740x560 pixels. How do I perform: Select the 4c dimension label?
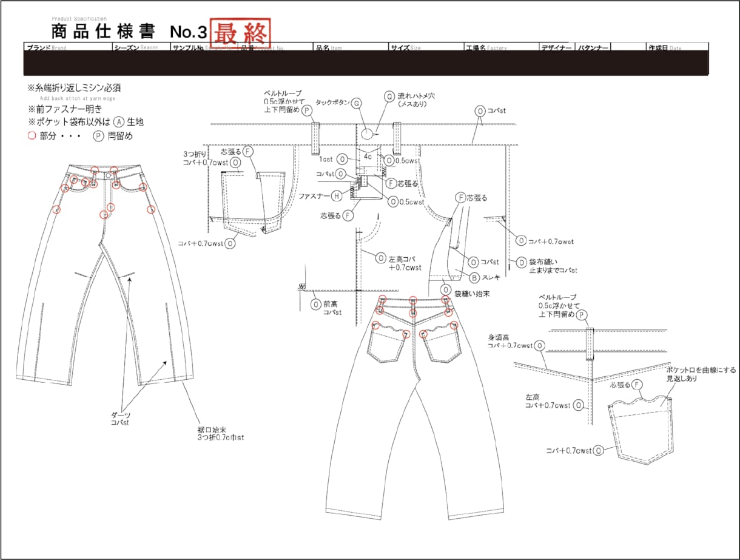(368, 156)
